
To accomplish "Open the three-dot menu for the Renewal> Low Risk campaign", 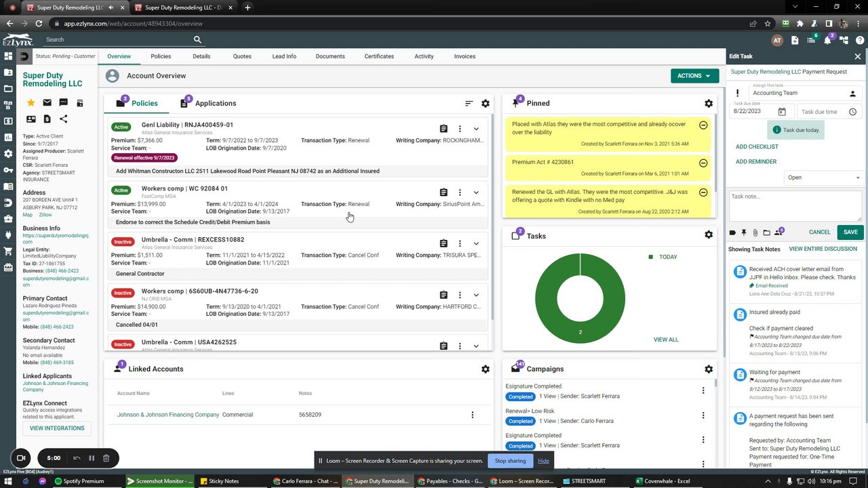I will (x=703, y=415).
